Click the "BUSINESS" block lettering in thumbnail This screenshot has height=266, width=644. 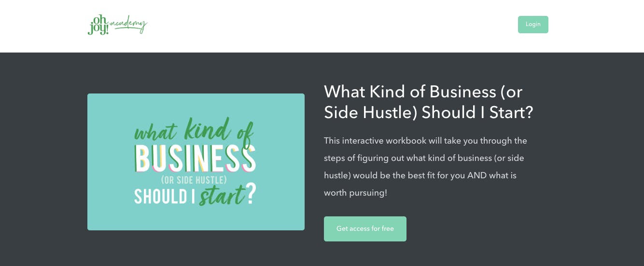pos(195,158)
